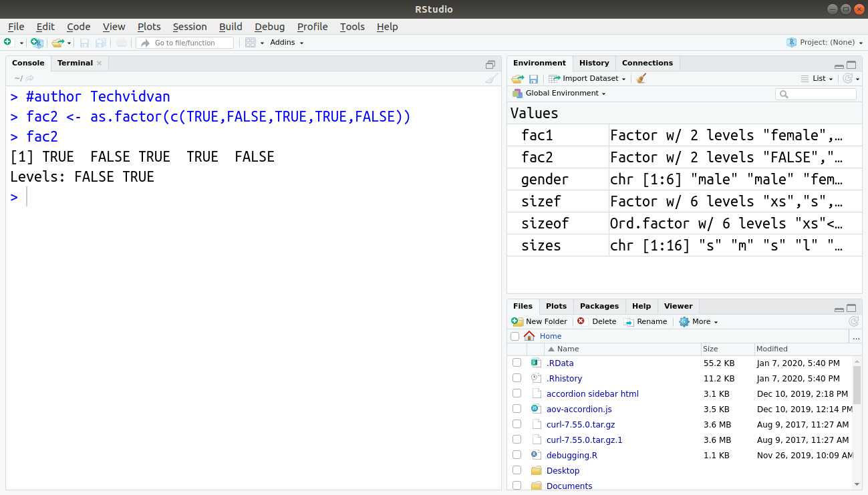Screen dimensions: 868x495
Task: Open the curl-7.55.0.tar.gz file link
Action: pos(580,424)
